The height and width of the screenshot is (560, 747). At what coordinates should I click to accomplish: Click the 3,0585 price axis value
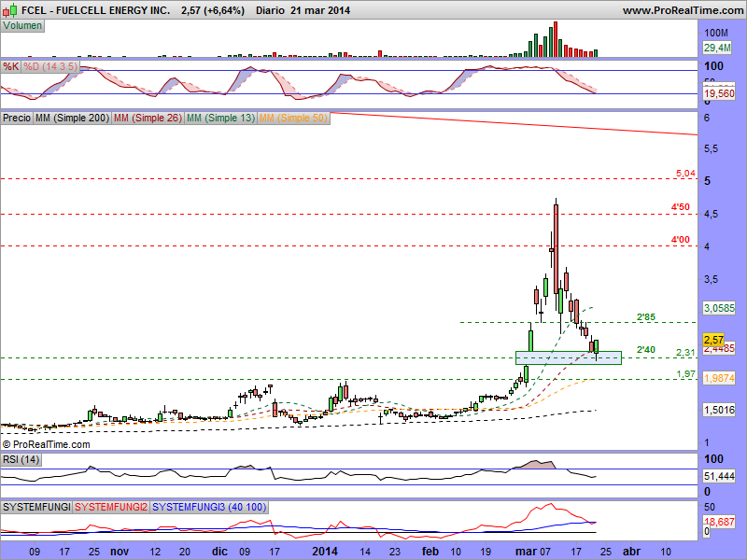coord(719,308)
